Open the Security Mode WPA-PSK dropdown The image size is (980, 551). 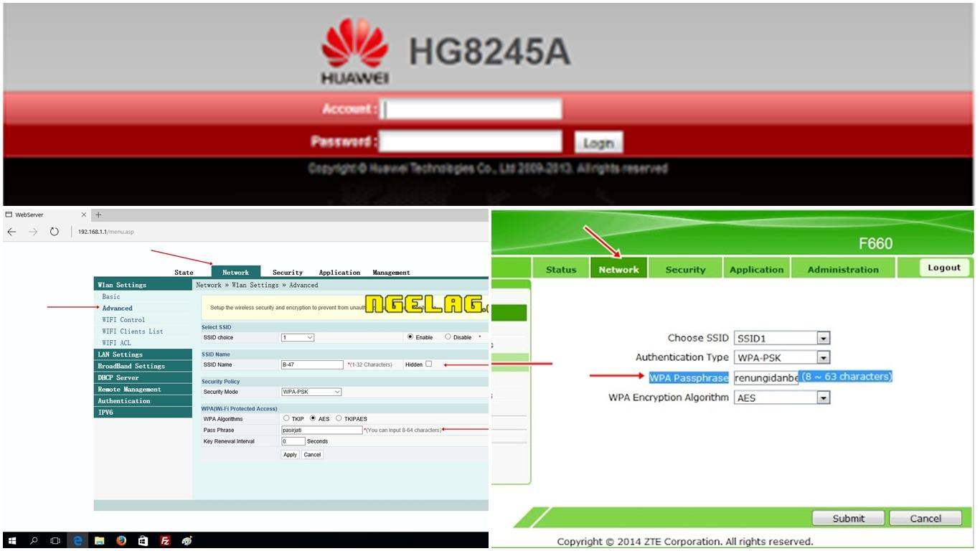[x=311, y=392]
